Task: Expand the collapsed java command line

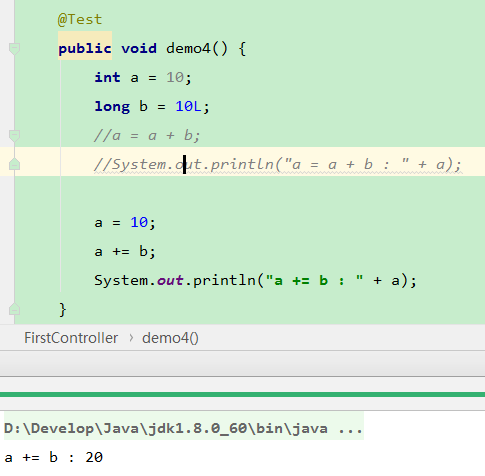Action: pyautogui.click(x=184, y=428)
